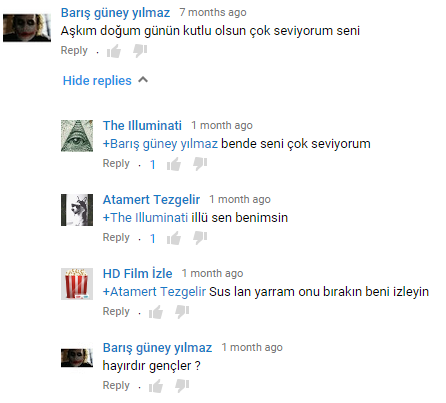Dislike the top birthday comment

[140, 51]
